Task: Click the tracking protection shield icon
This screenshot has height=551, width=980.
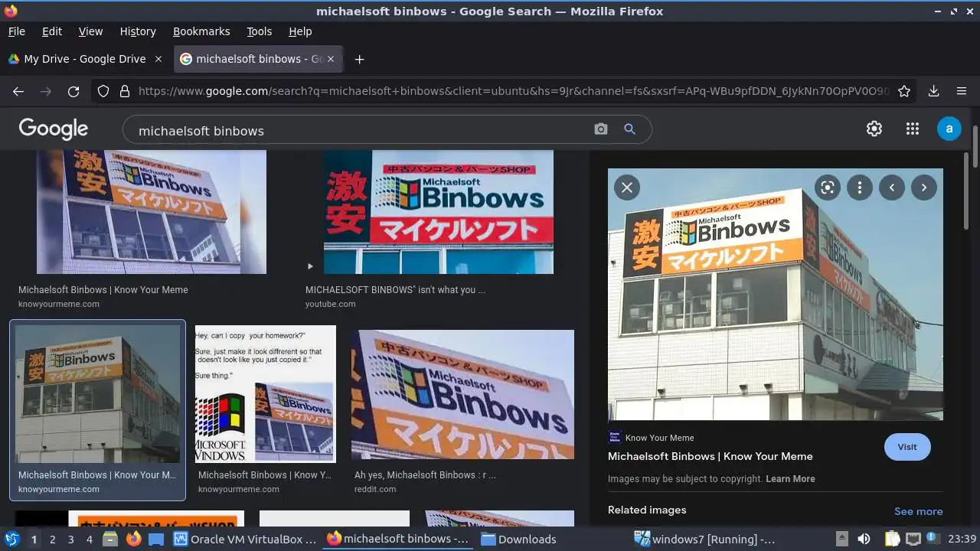Action: pos(103,91)
